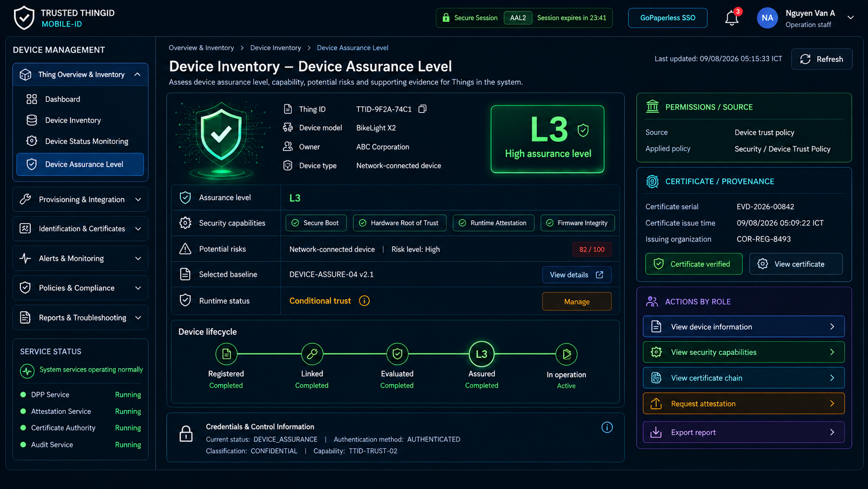Click the Certificate verified badge

pyautogui.click(x=694, y=264)
